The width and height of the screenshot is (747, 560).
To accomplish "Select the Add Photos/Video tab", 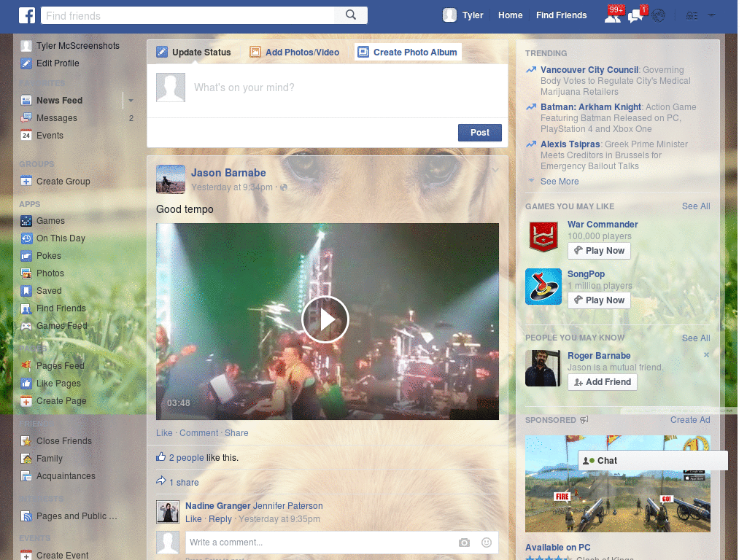I will [x=295, y=52].
